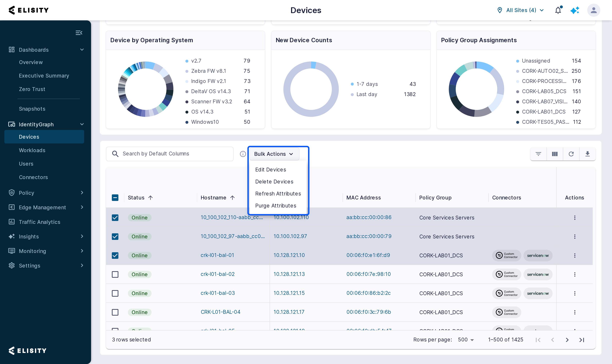Uncheck the crk-l01-bal-01 row checkbox
The height and width of the screenshot is (364, 612).
(x=115, y=255)
